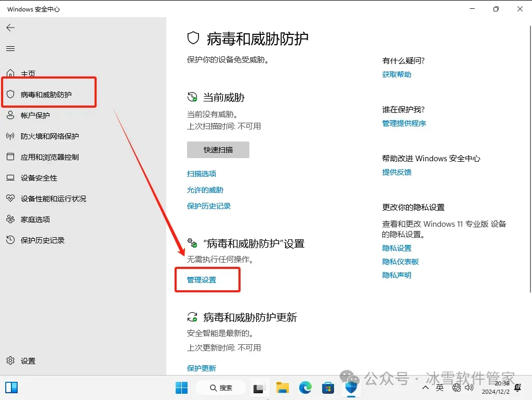532x400 pixels.
Task: Click the gear icon for 设置
Action: pyautogui.click(x=10, y=360)
